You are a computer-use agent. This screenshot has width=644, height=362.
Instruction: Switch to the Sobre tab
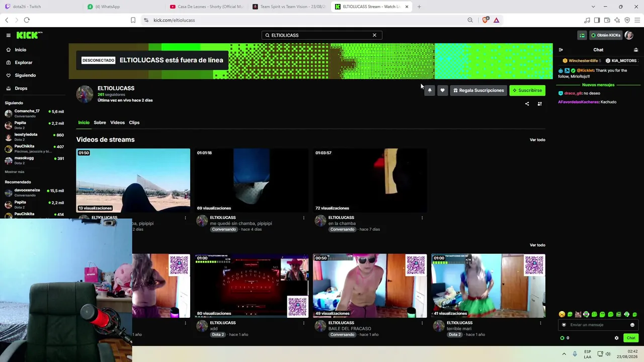tap(100, 123)
